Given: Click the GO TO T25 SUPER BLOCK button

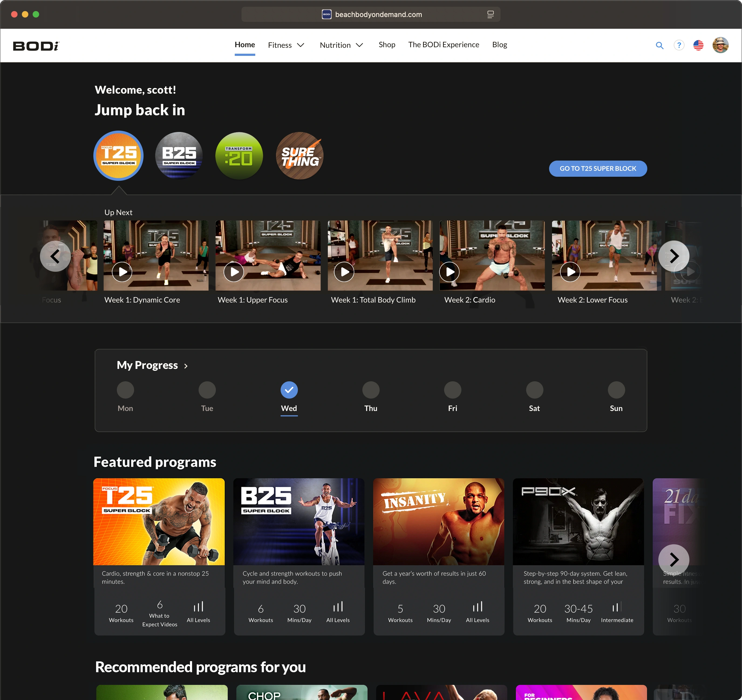Looking at the screenshot, I should pos(598,169).
